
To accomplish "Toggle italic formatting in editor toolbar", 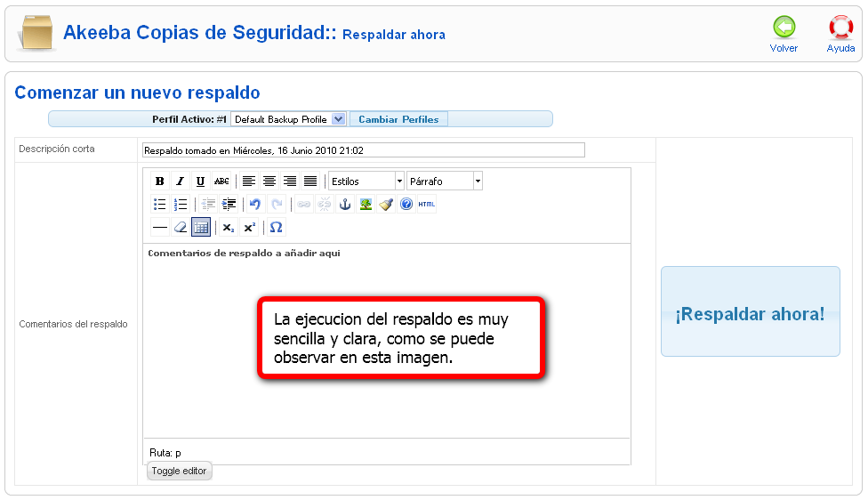I will click(180, 181).
